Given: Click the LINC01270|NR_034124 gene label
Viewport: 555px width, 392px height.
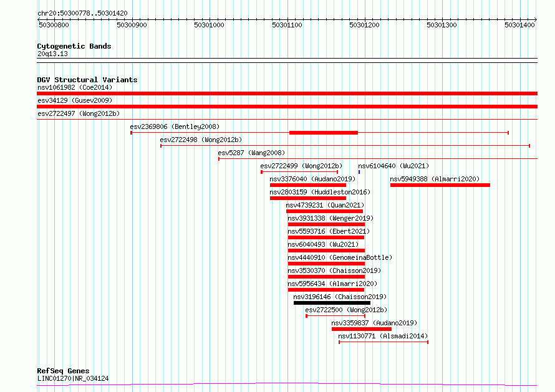Looking at the screenshot, I should tap(73, 378).
